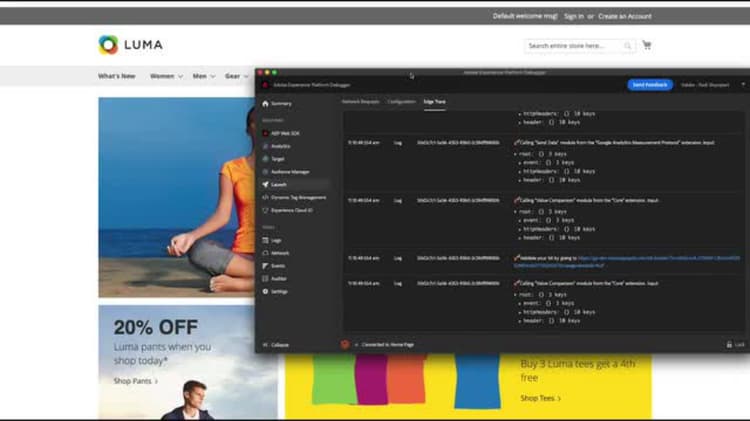Select the Edge Trace tab

[x=434, y=101]
